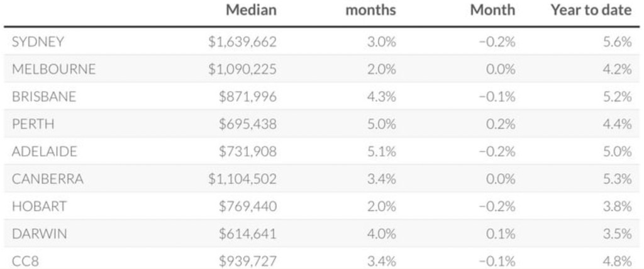Select the ADELAIDE row label
Image resolution: width=644 pixels, height=269 pixels.
point(44,151)
